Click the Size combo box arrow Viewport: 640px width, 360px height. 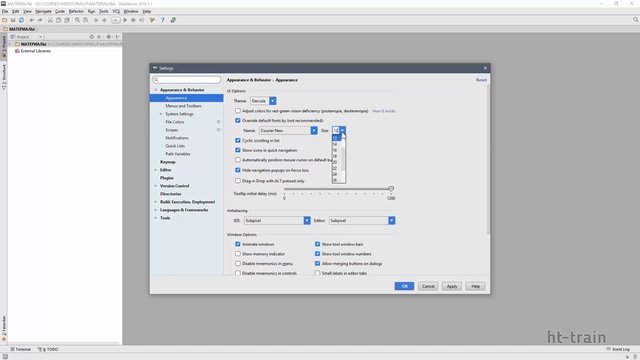[x=342, y=131]
